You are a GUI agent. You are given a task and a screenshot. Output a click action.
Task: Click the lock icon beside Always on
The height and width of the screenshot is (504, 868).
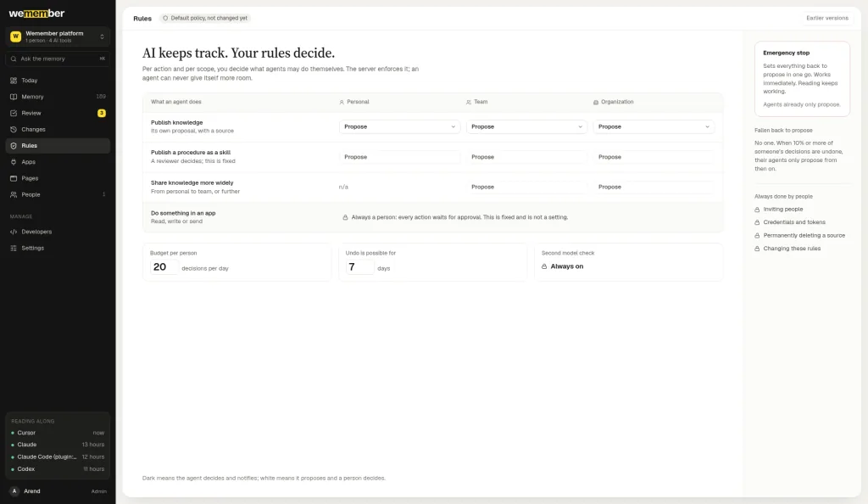click(x=544, y=266)
